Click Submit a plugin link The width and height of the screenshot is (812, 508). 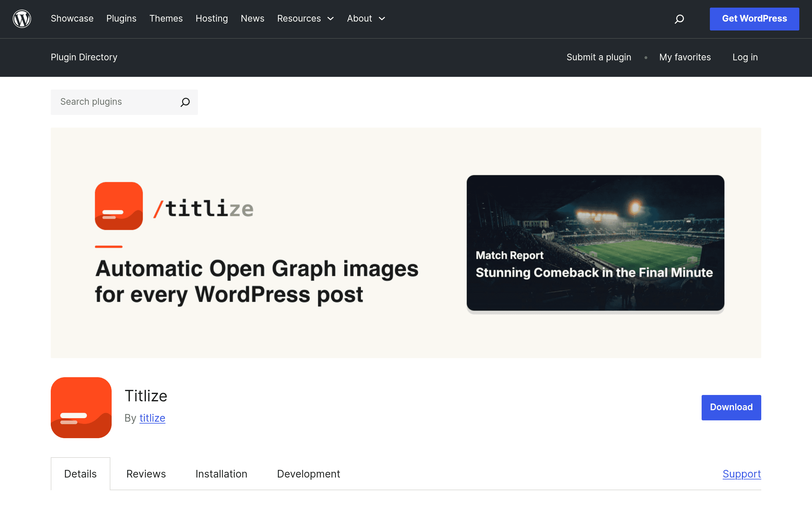tap(599, 57)
